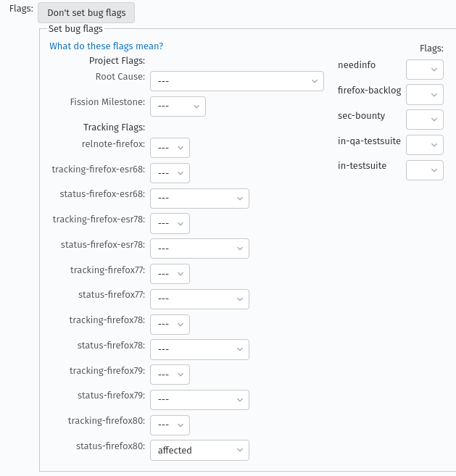Open the tracking-firefox78 dropdown
The width and height of the screenshot is (456, 476).
point(170,324)
